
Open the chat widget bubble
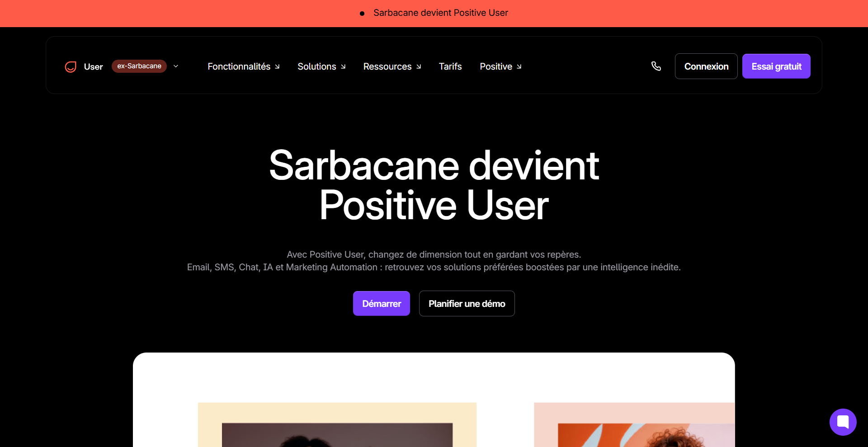click(843, 422)
